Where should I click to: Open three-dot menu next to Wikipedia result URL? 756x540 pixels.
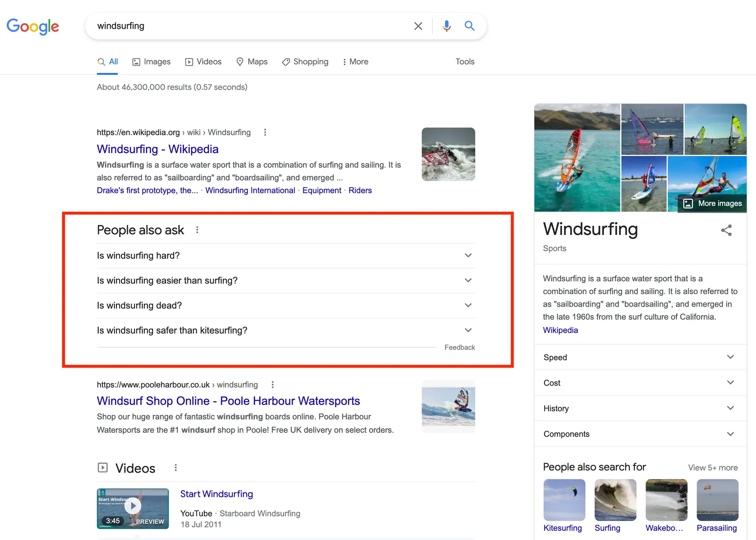tap(265, 132)
